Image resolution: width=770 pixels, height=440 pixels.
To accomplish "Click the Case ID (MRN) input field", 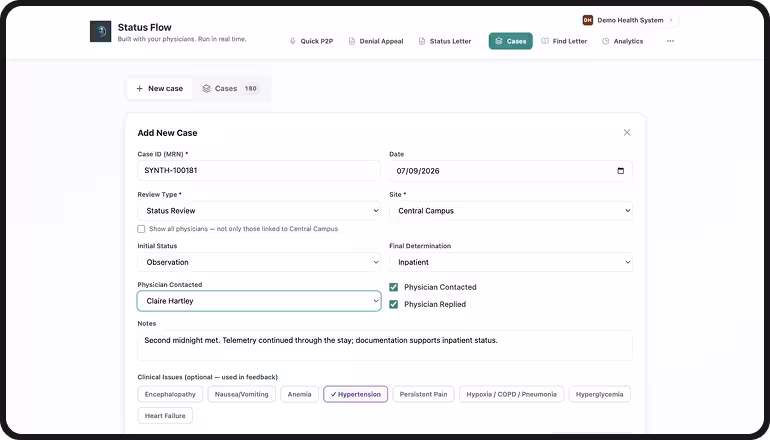I will 259,170.
